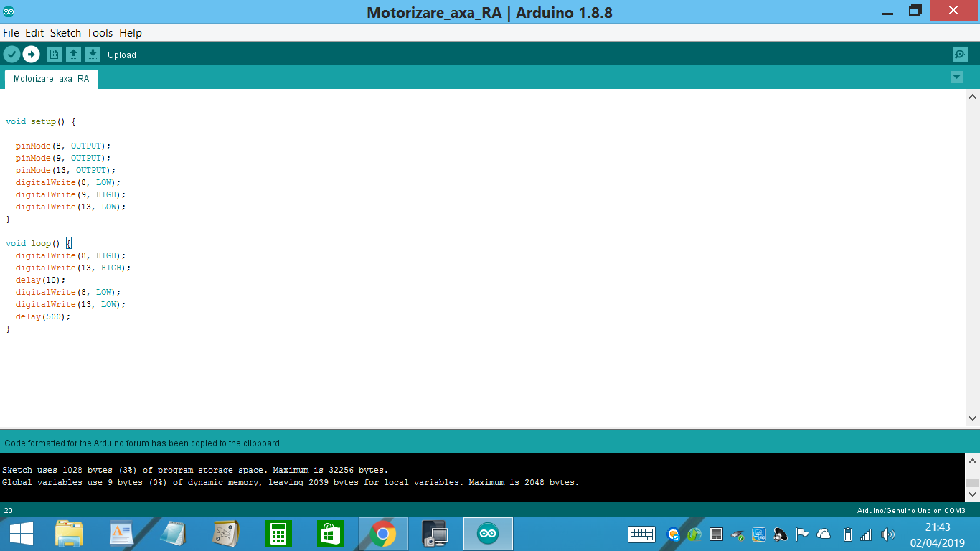
Task: Click the Upload arrow toolbar icon
Action: coord(31,55)
